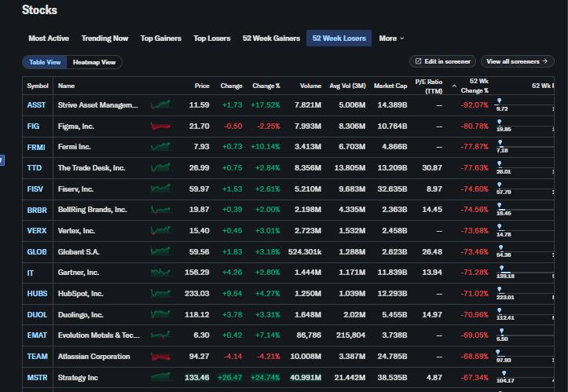Open the ASST sparkline chart

click(x=161, y=104)
